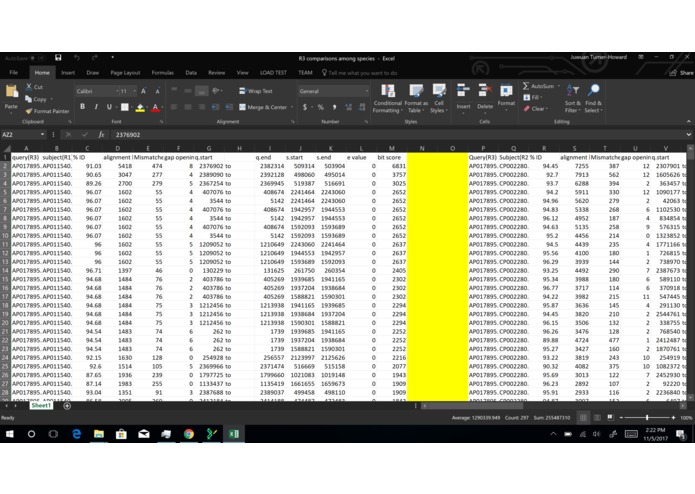Open the General number format dropdown
Screen dimensions: 695x494
click(x=366, y=91)
